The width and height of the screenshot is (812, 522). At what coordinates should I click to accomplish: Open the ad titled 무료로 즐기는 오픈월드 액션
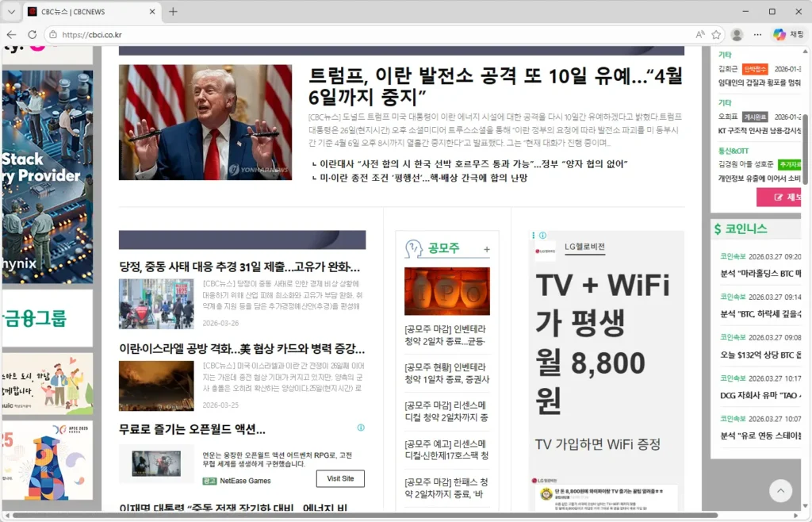point(192,429)
